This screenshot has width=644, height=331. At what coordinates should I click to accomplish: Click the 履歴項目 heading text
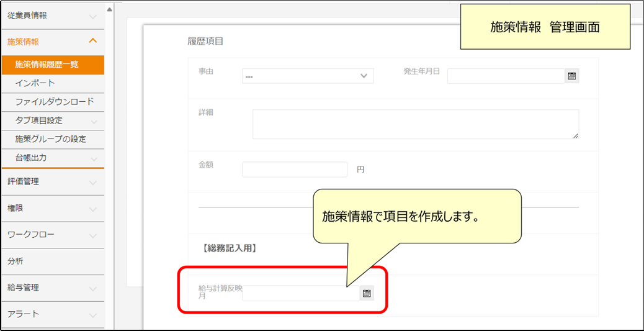205,41
